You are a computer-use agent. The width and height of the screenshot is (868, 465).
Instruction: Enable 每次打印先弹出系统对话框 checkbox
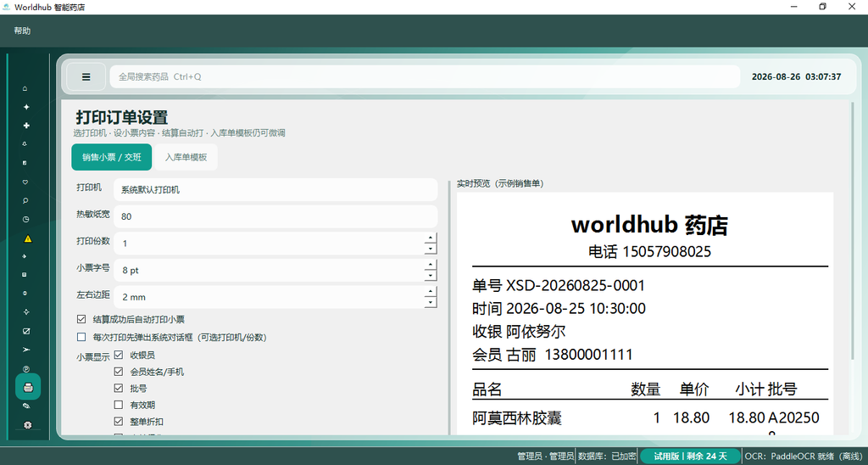coord(81,337)
